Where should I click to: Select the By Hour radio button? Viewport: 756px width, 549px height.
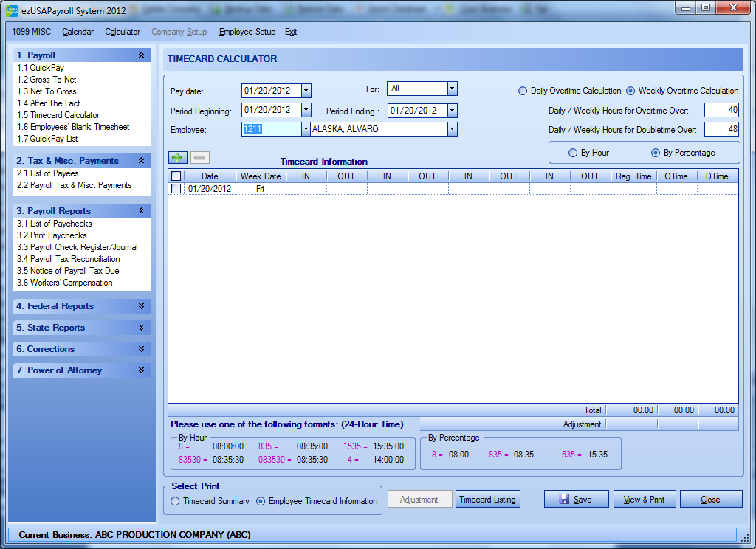[573, 153]
